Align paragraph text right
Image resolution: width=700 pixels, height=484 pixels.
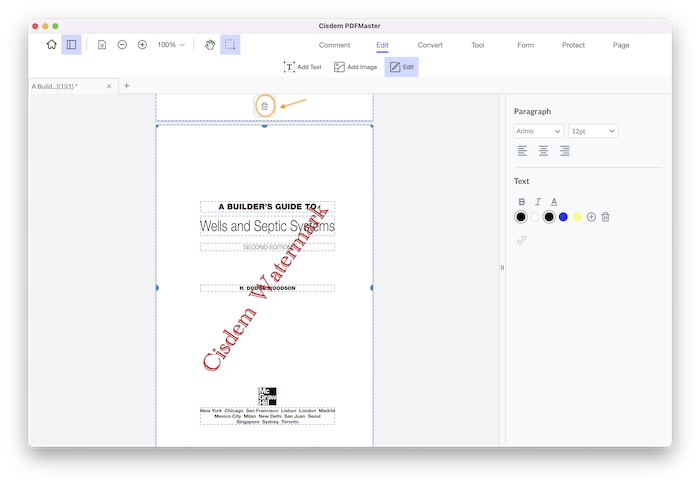point(564,151)
